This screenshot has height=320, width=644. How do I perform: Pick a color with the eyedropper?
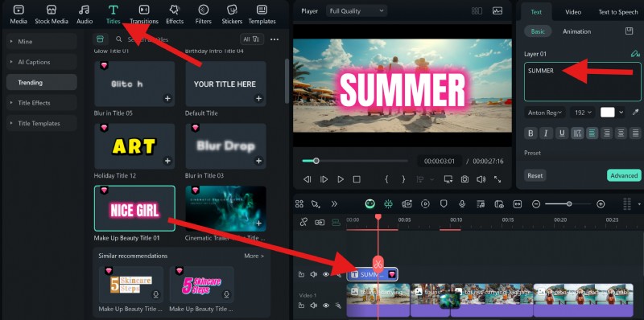635,113
